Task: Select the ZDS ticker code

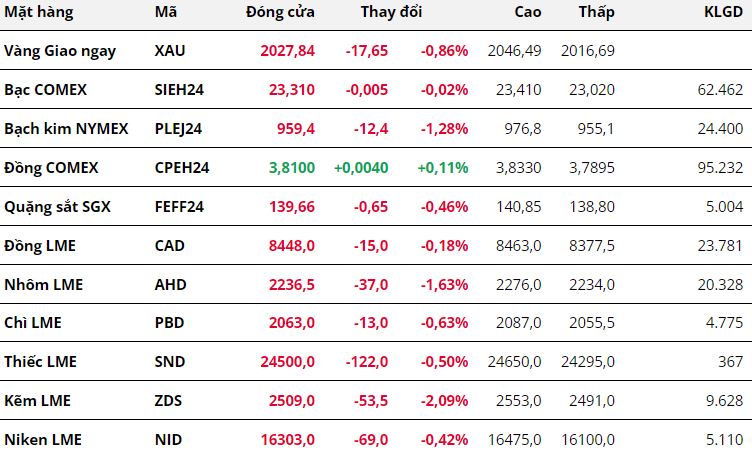Action: click(x=169, y=401)
